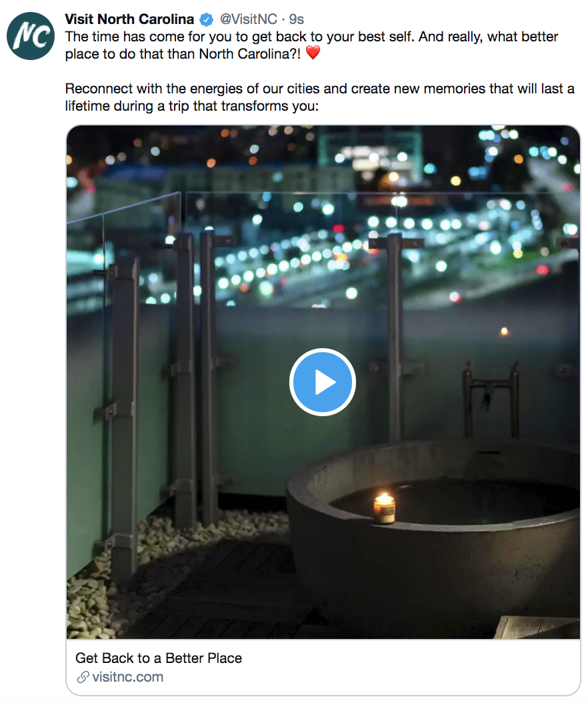Open the @VisitNC handle
Image resolution: width=588 pixels, height=703 pixels.
click(248, 19)
